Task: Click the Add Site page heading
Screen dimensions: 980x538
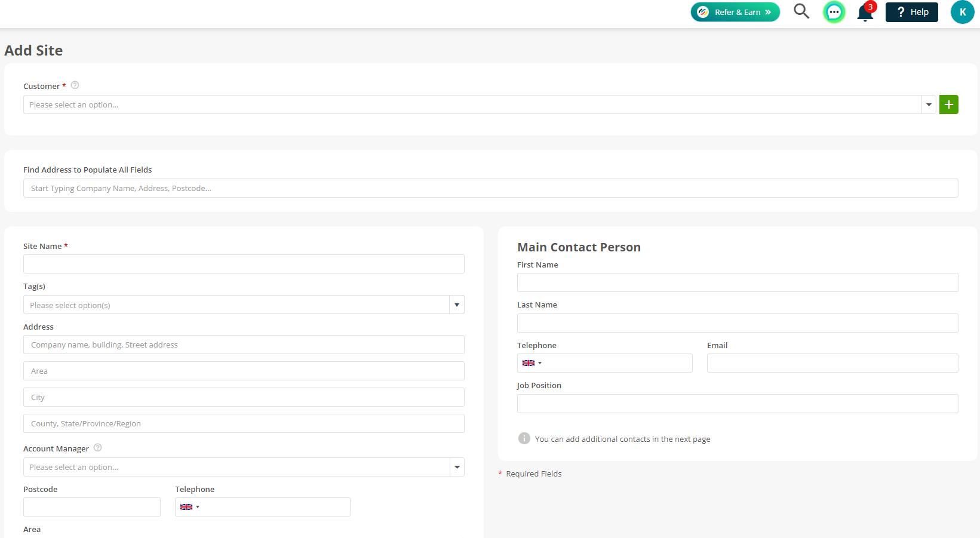Action: pyautogui.click(x=33, y=51)
